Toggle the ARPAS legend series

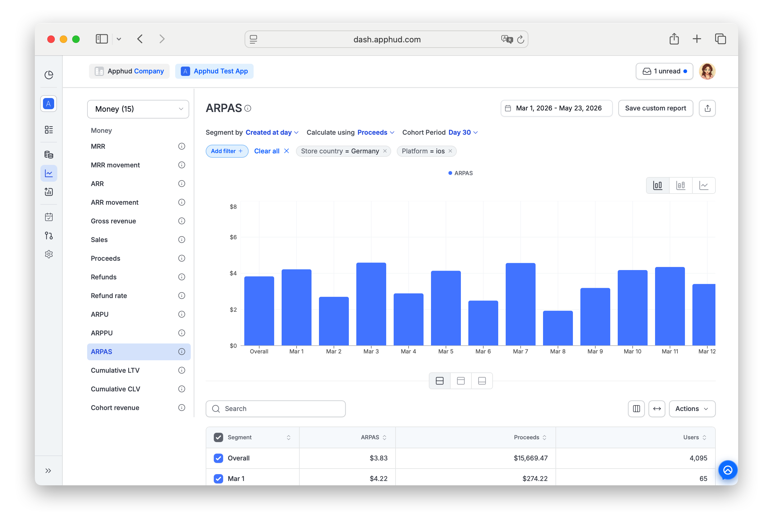pyautogui.click(x=461, y=173)
